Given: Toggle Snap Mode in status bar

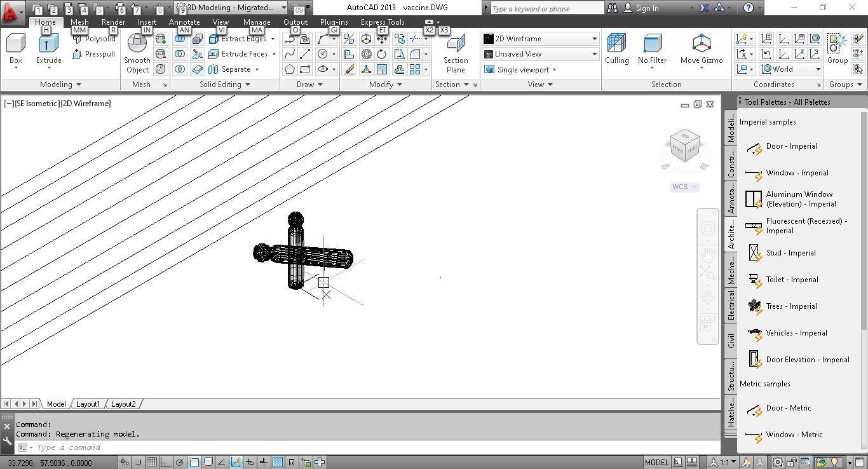Looking at the screenshot, I should (138, 462).
